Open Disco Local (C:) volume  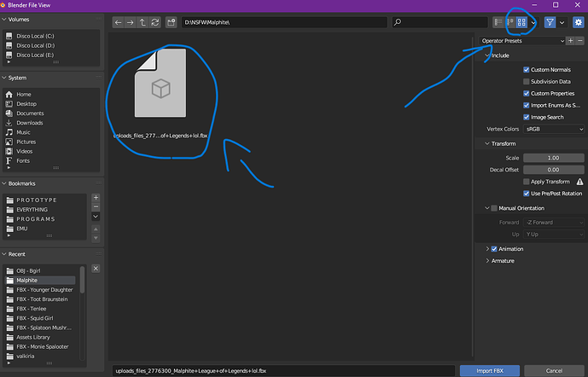pyautogui.click(x=35, y=36)
